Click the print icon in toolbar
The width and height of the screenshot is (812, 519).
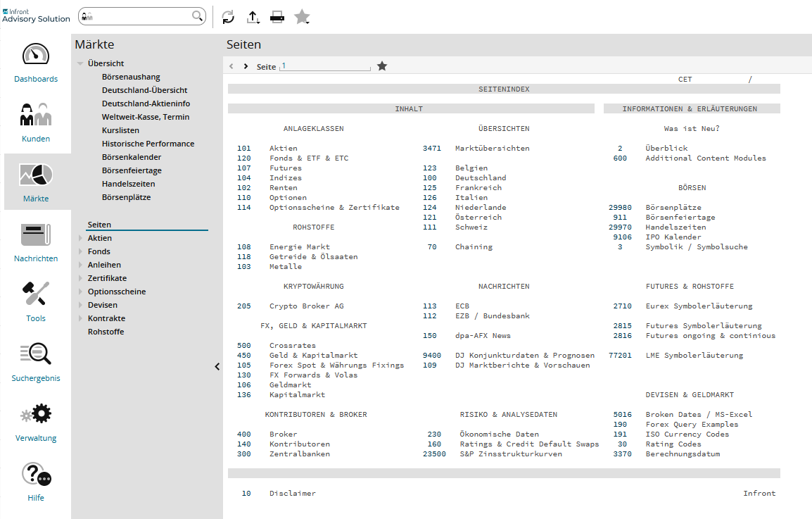(277, 18)
